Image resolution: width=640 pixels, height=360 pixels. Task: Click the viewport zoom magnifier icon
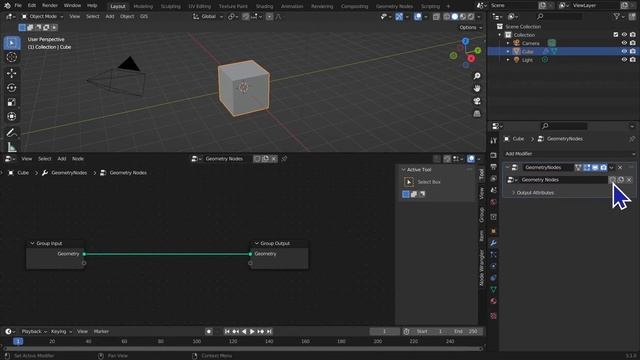point(477,76)
